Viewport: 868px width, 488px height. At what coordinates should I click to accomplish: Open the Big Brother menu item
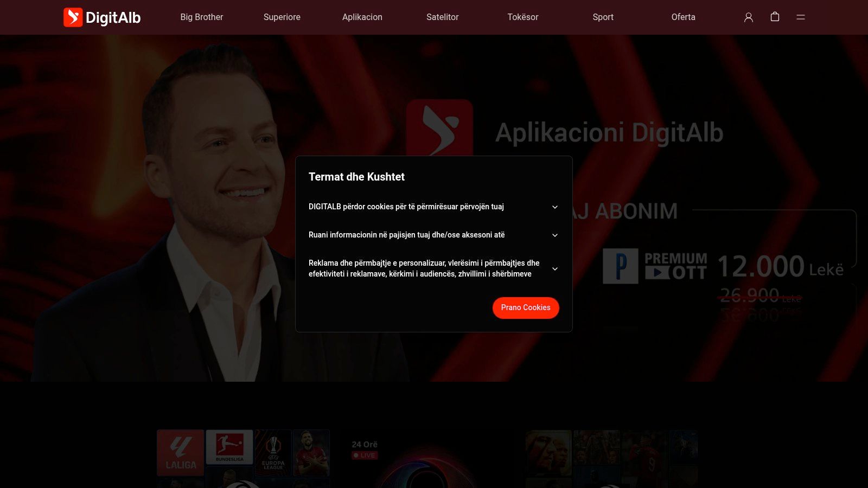click(x=201, y=17)
